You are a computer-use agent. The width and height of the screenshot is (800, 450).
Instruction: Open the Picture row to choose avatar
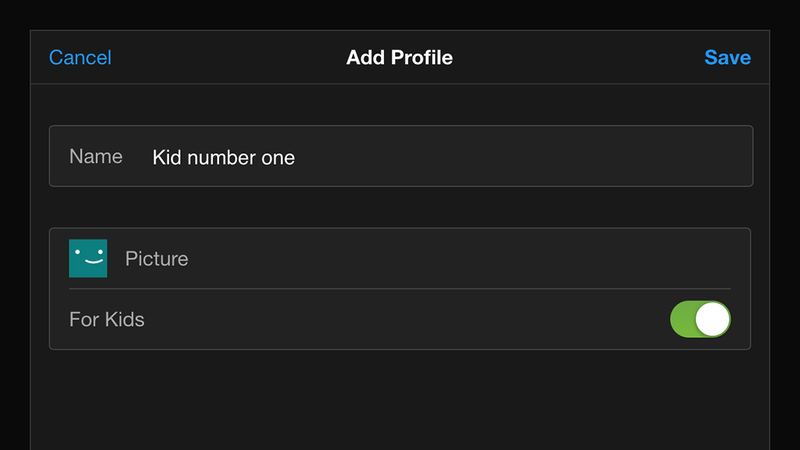click(x=400, y=258)
